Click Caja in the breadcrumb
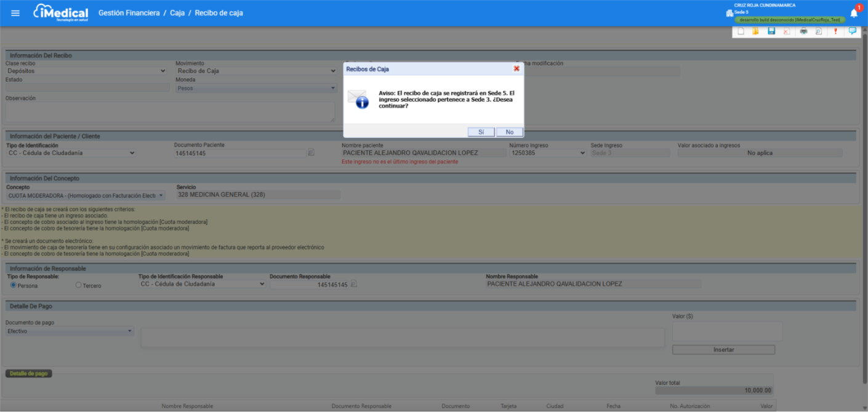The height and width of the screenshot is (412, 868). 177,13
